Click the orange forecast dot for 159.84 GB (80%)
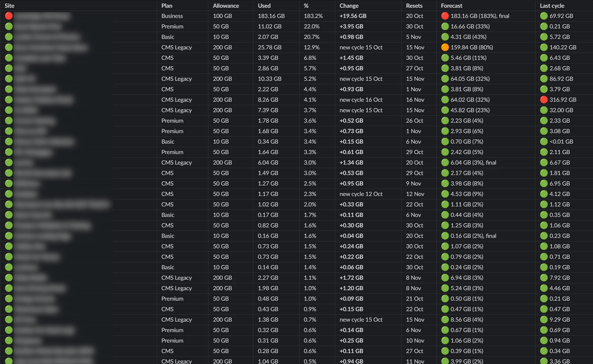This screenshot has width=593, height=364. pos(445,47)
